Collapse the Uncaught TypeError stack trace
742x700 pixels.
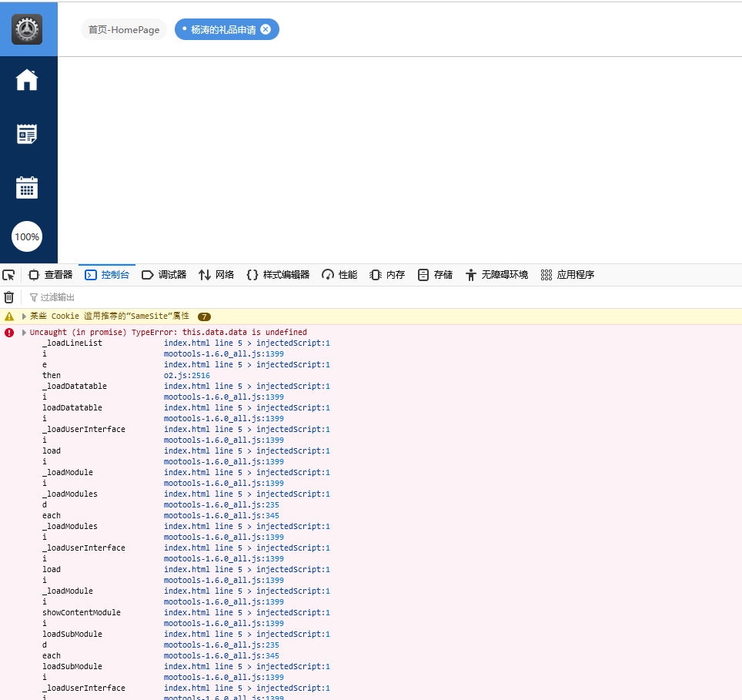click(24, 332)
